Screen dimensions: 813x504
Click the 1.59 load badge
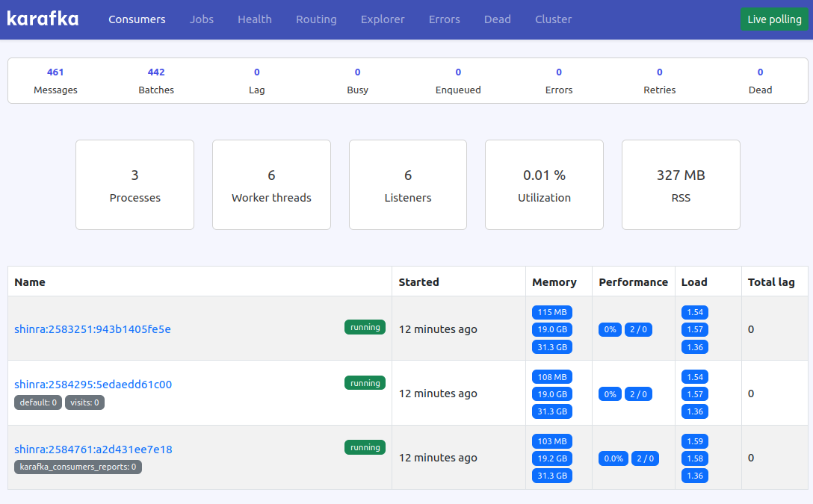point(695,441)
